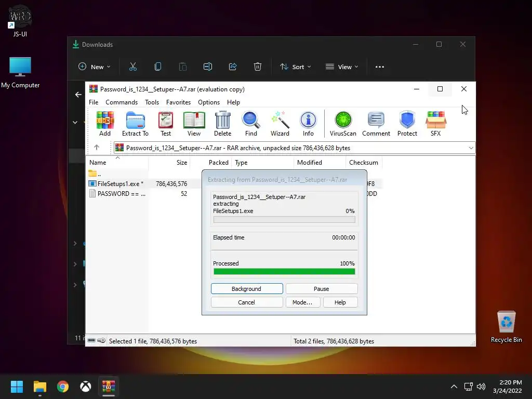Click the Background button in extraction dialog

[x=247, y=289]
